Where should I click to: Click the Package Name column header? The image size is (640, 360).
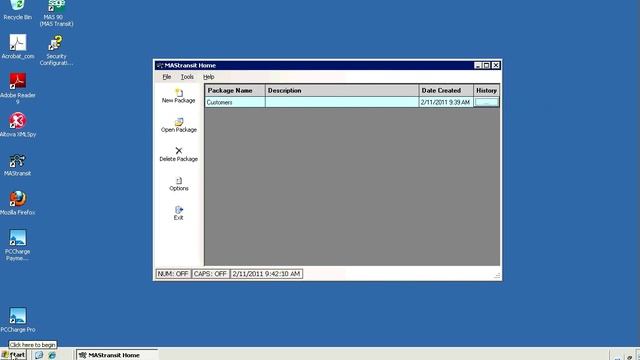point(235,91)
